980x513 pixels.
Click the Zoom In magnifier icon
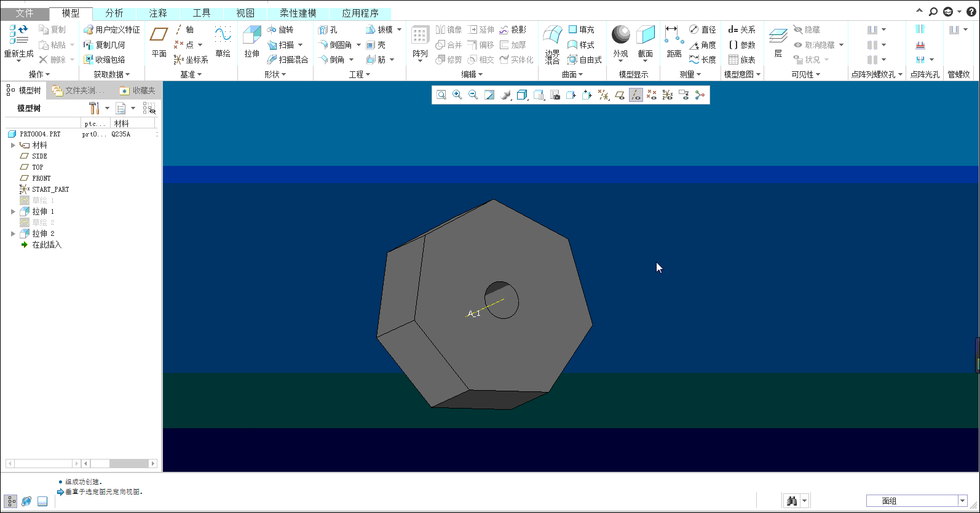(x=457, y=95)
